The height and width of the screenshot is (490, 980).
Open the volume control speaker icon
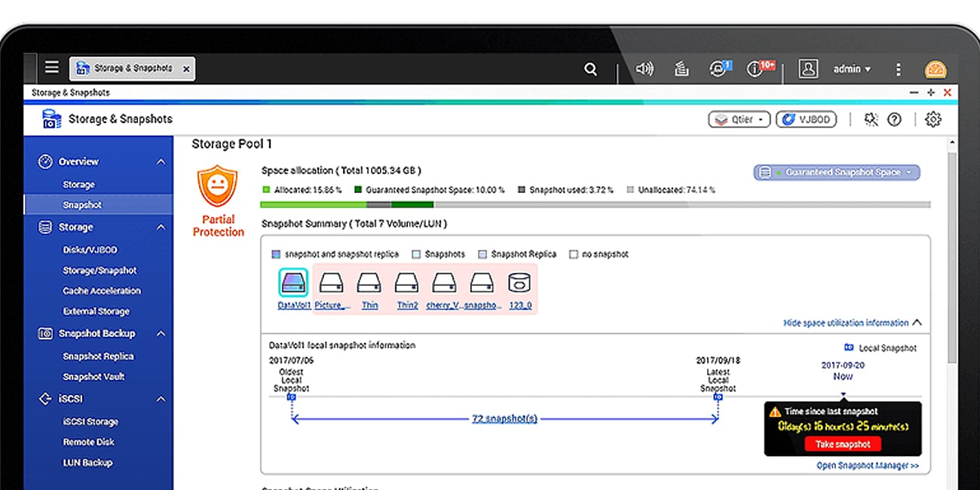[645, 69]
